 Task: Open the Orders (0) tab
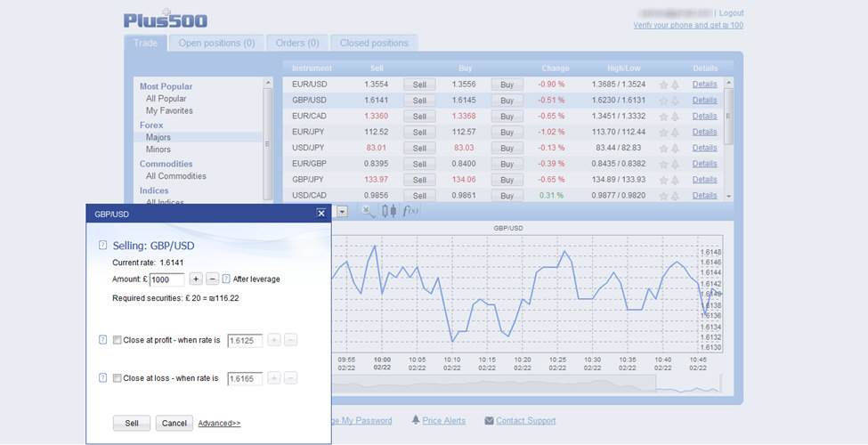[296, 43]
